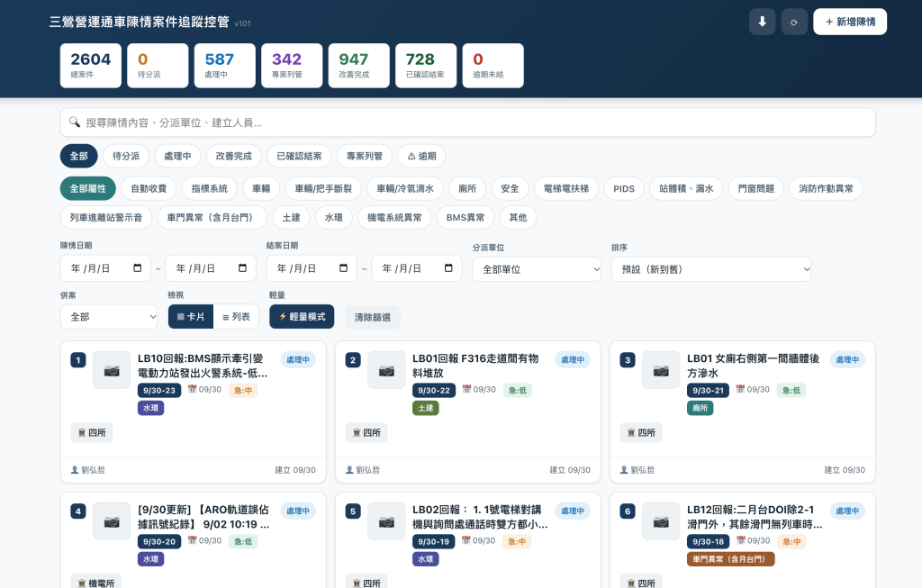The width and height of the screenshot is (922, 588).
Task: Click the search magnifier icon
Action: coord(75,122)
